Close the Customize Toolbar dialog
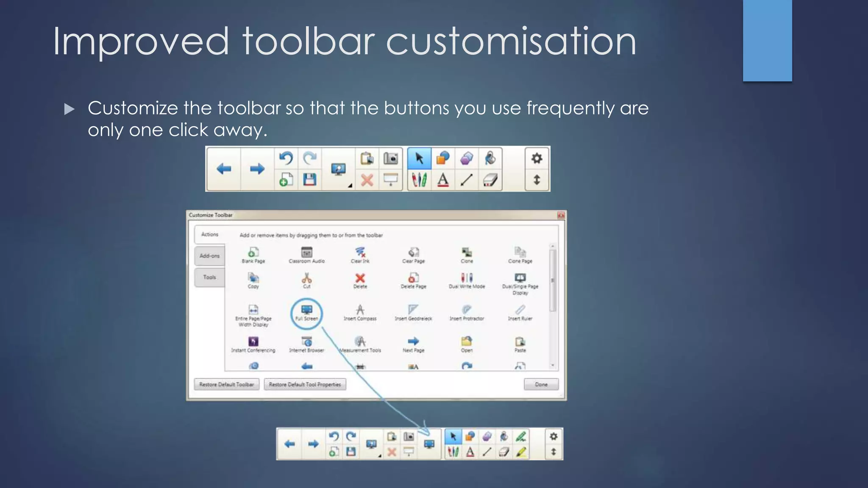The width and height of the screenshot is (868, 488). point(561,215)
